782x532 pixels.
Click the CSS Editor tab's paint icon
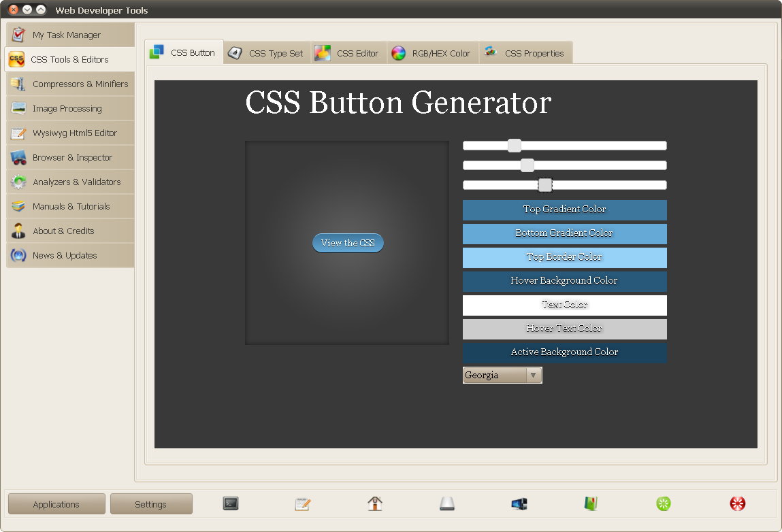tap(323, 53)
